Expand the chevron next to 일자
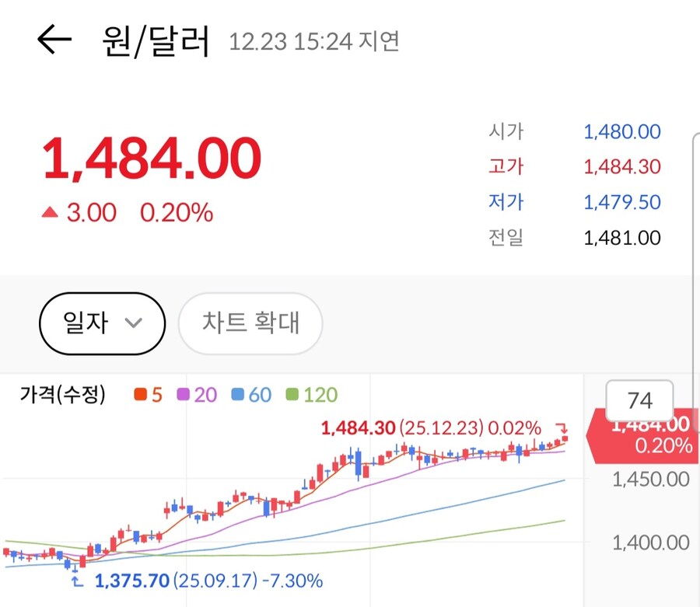 [x=134, y=325]
